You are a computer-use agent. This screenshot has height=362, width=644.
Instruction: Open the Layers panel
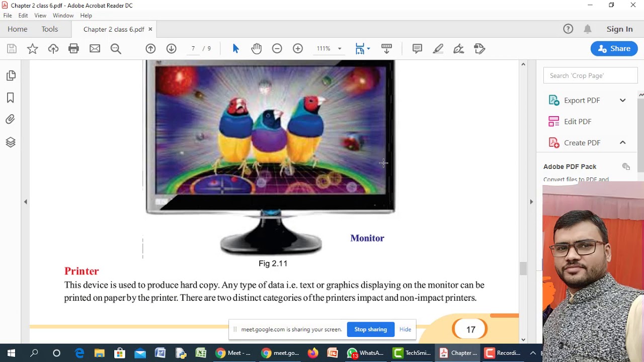tap(11, 142)
